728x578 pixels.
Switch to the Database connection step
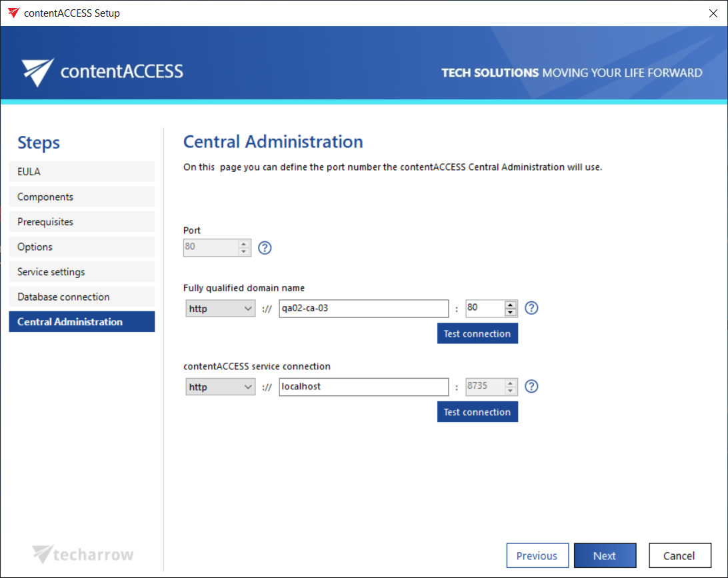[81, 297]
